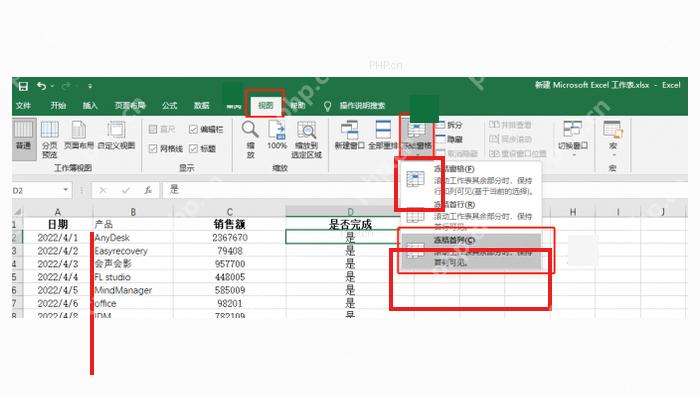Click the select-all corner triangle
The width and height of the screenshot is (700, 395).
click(17, 212)
